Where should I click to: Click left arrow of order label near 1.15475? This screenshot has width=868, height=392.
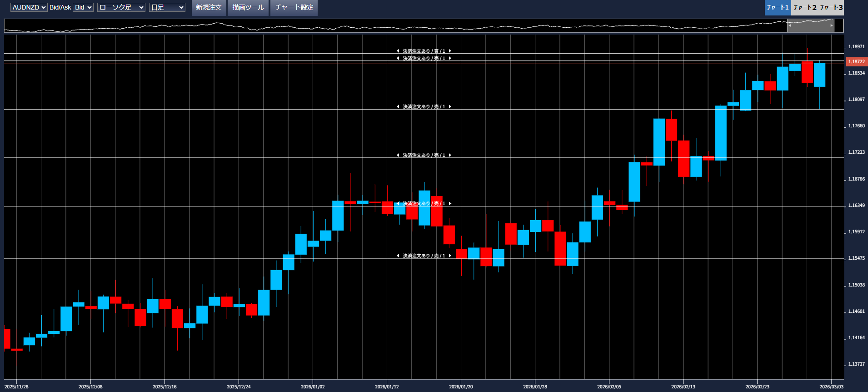(x=398, y=256)
